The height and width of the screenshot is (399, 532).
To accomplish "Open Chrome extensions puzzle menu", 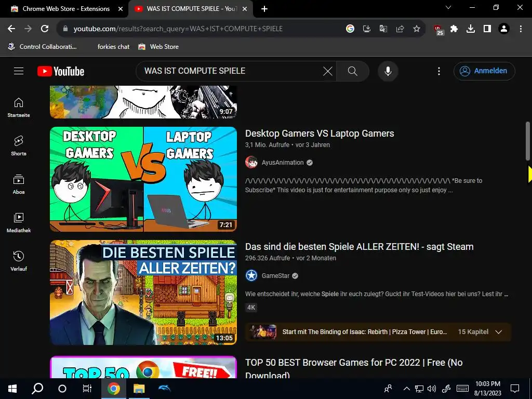I will coord(454,29).
